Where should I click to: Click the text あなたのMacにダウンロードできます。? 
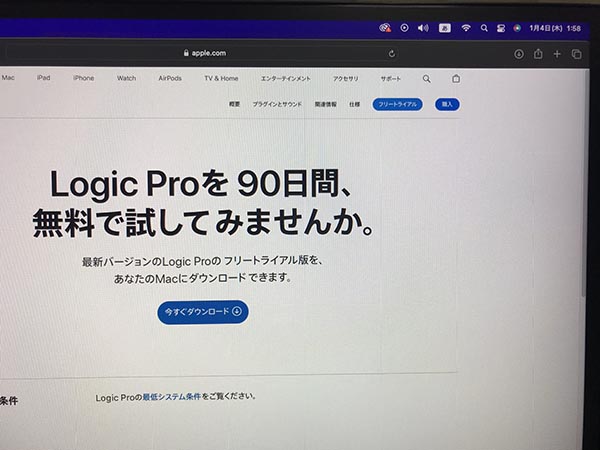(x=203, y=278)
